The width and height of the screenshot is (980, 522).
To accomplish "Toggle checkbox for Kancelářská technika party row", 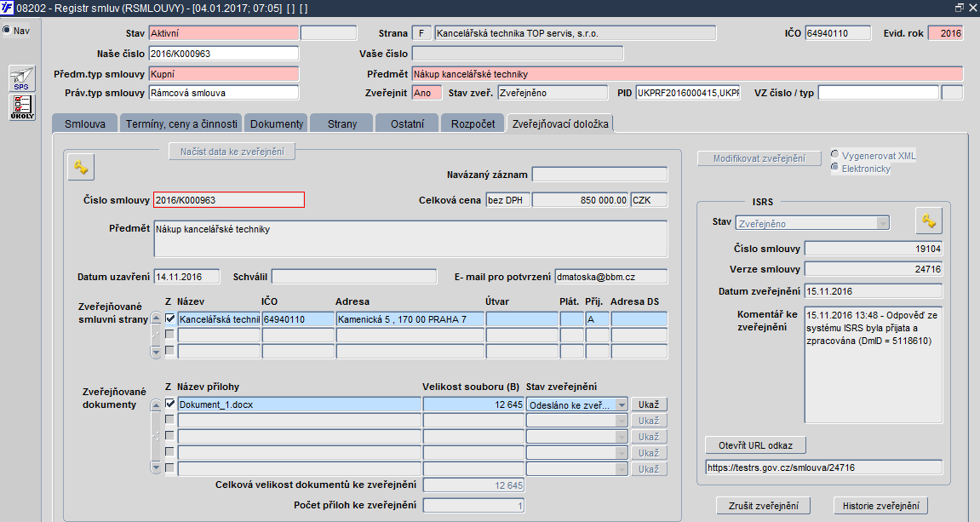I will pos(170,318).
